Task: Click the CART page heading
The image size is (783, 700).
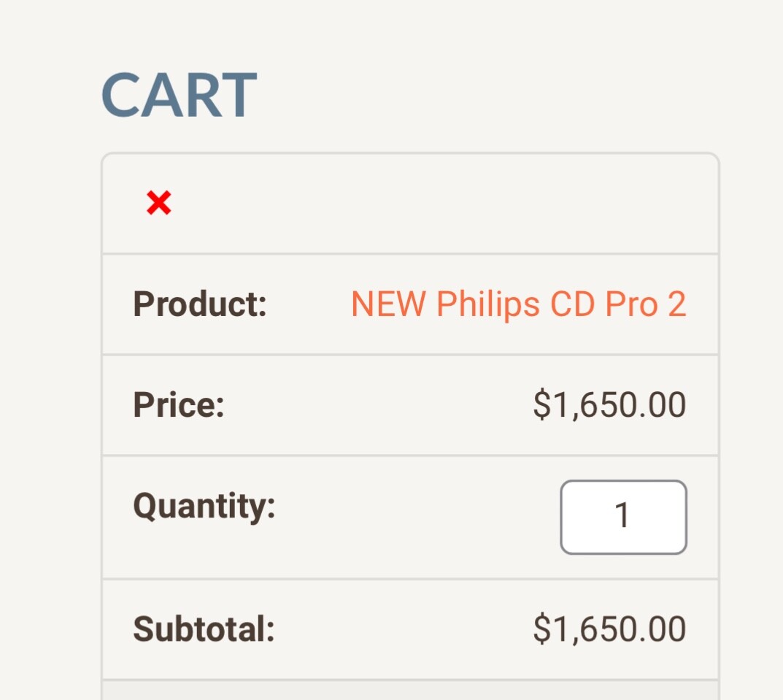Action: [180, 94]
